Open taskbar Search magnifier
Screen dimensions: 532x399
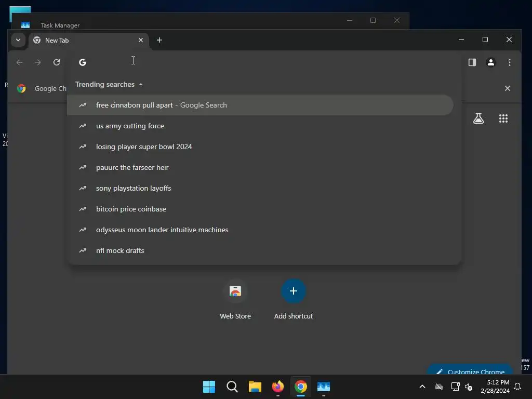232,387
